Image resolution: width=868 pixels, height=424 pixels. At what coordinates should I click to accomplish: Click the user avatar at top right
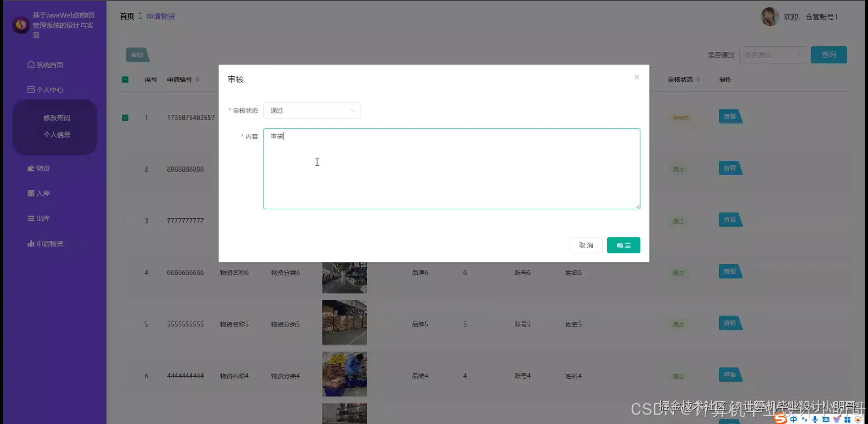[x=770, y=17]
